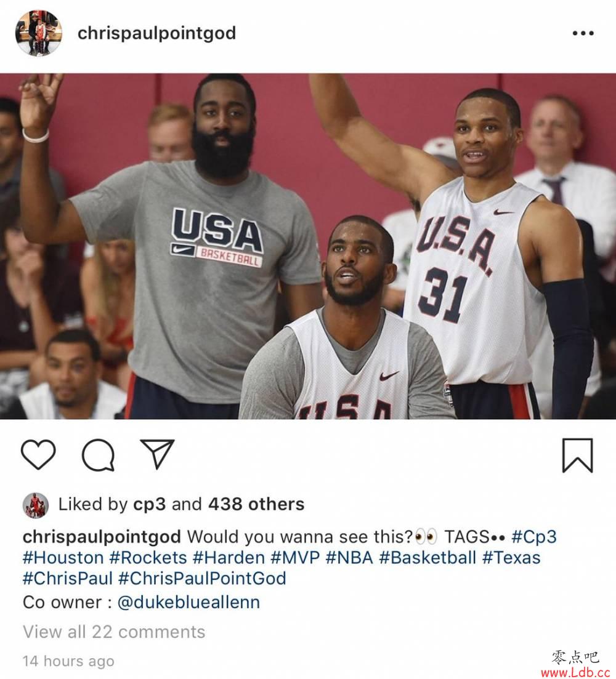This screenshot has width=616, height=679.
Task: Open the small liker avatar beside Liked by
Action: coord(36,505)
